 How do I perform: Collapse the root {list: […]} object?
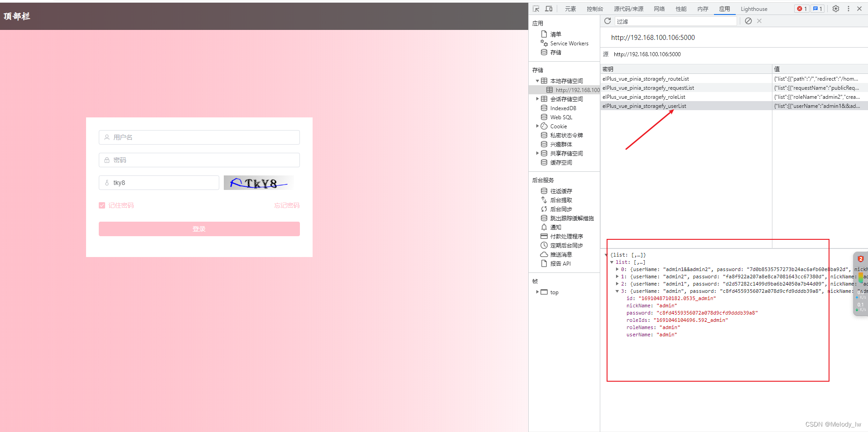pos(607,255)
